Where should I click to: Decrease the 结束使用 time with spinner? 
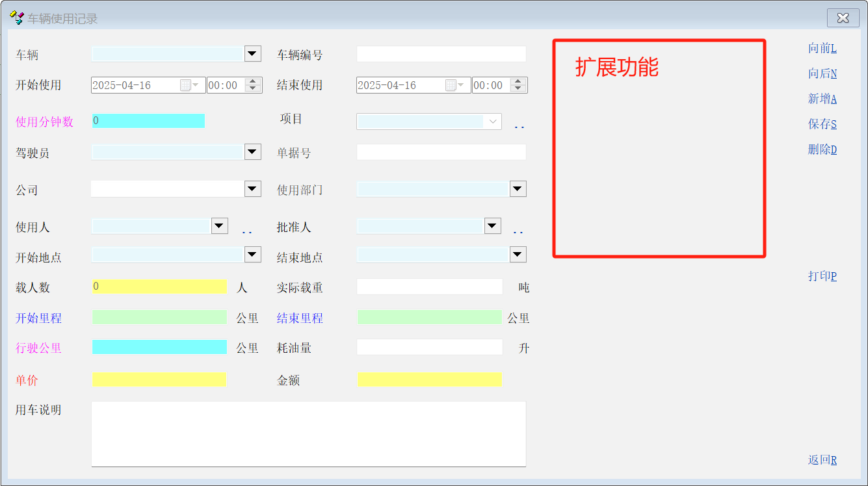[518, 88]
